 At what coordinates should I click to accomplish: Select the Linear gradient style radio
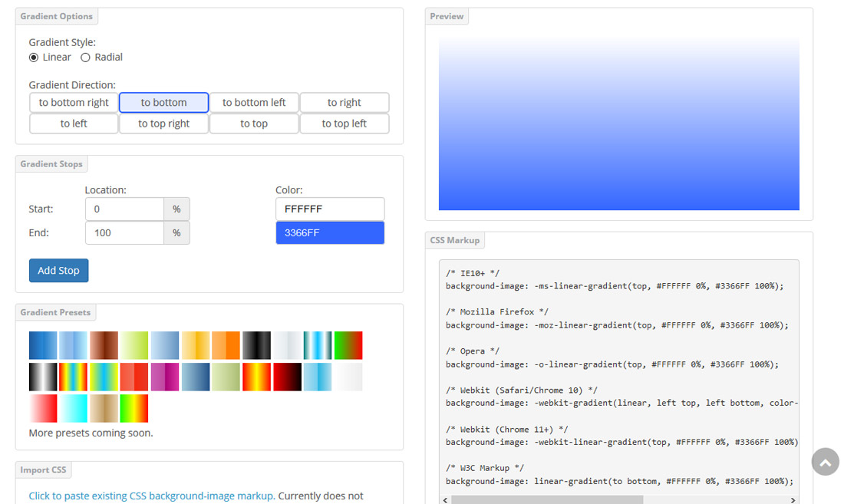[34, 58]
